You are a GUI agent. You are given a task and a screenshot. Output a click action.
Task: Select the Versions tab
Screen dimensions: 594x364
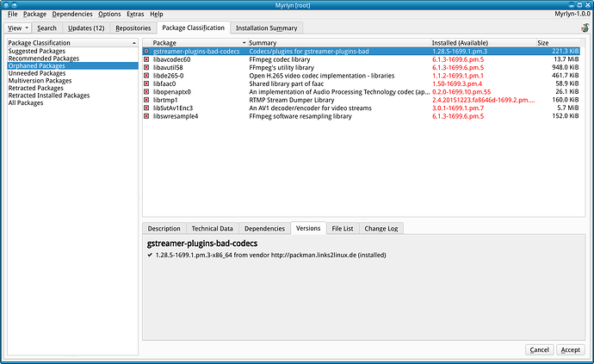click(308, 228)
